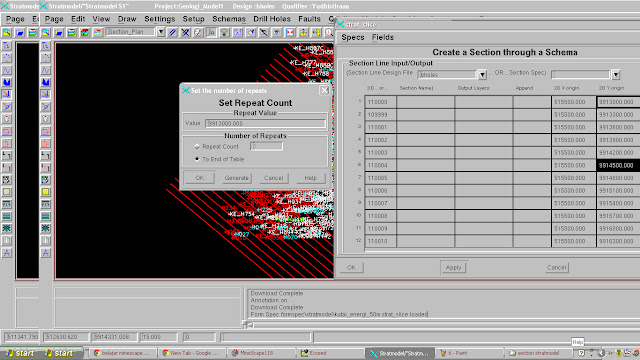The height and width of the screenshot is (360, 640).
Task: Click the Generate button
Action: 236,178
